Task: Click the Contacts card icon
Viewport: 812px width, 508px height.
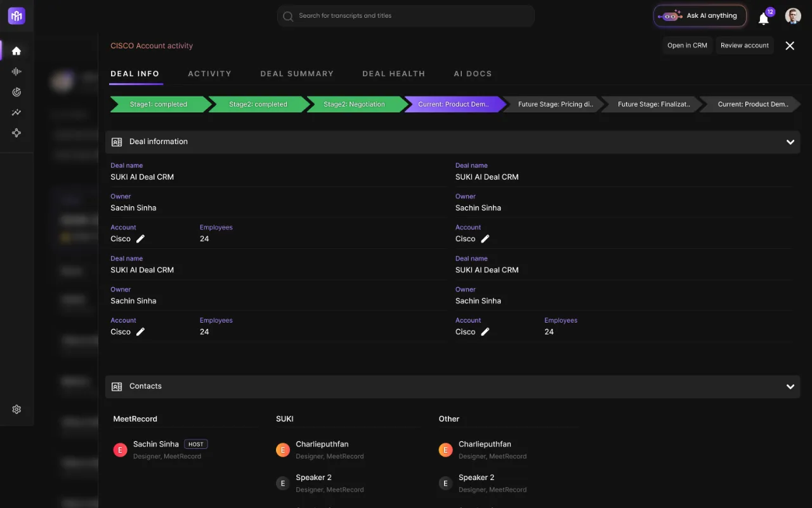Action: click(117, 387)
